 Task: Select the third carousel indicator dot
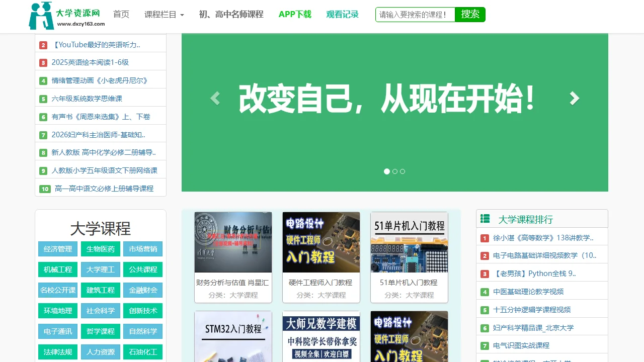pyautogui.click(x=403, y=171)
